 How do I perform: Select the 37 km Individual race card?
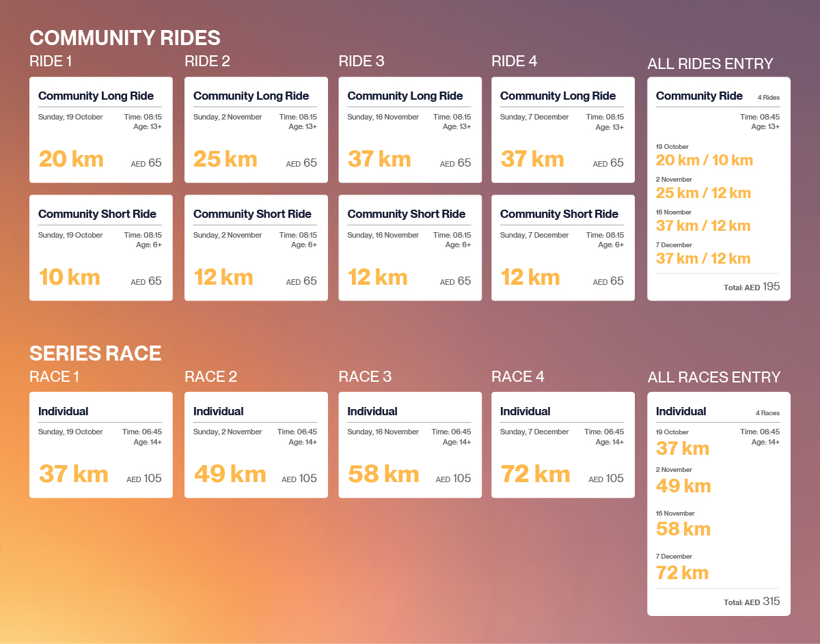click(100, 445)
